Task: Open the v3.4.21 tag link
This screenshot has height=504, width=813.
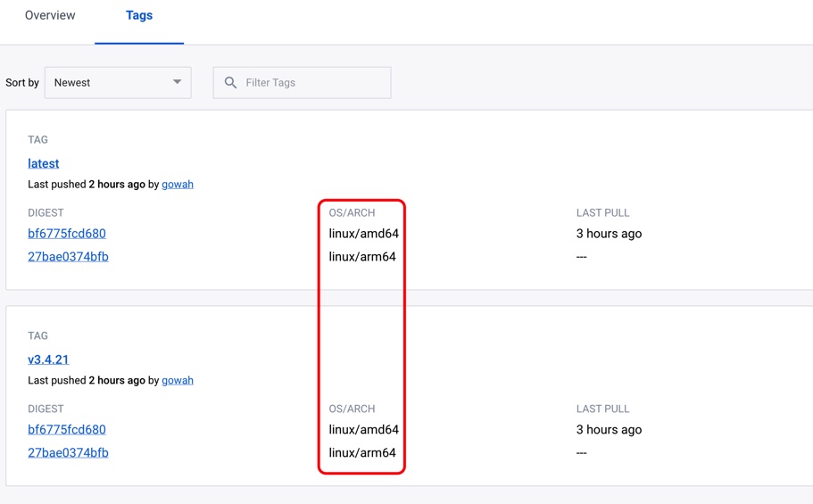Action: coord(48,359)
